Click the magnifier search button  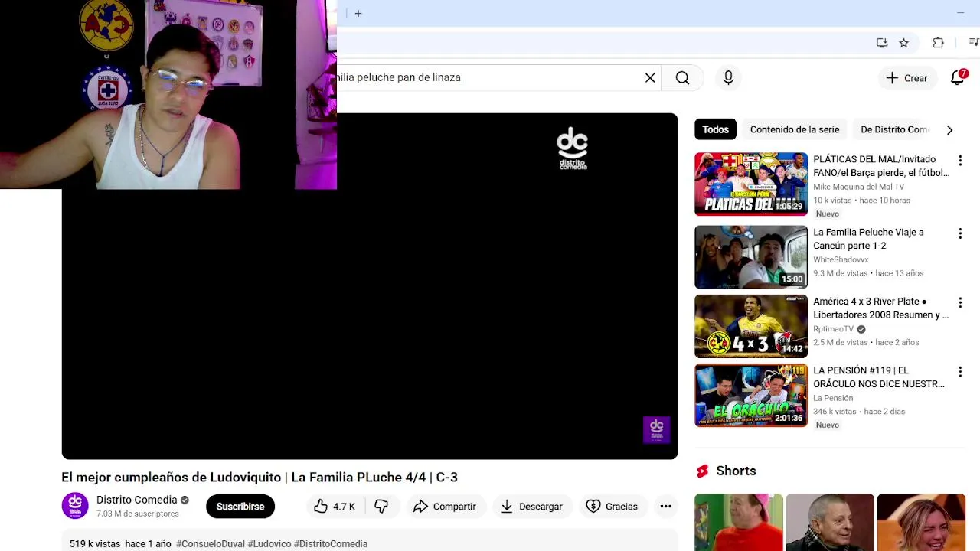tap(682, 77)
